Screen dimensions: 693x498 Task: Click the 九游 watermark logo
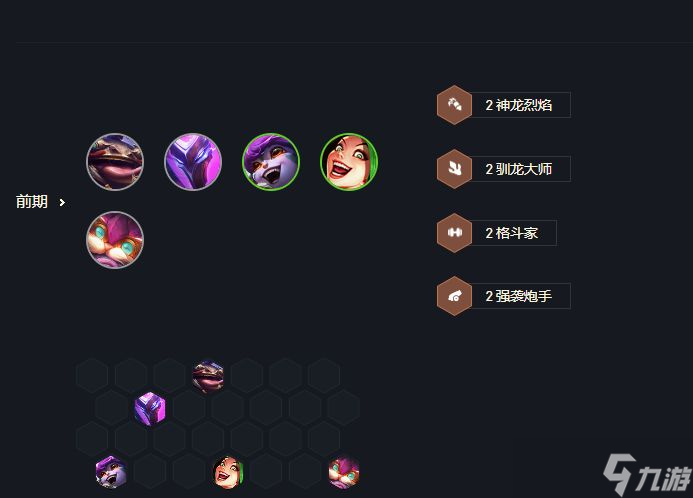647,475
